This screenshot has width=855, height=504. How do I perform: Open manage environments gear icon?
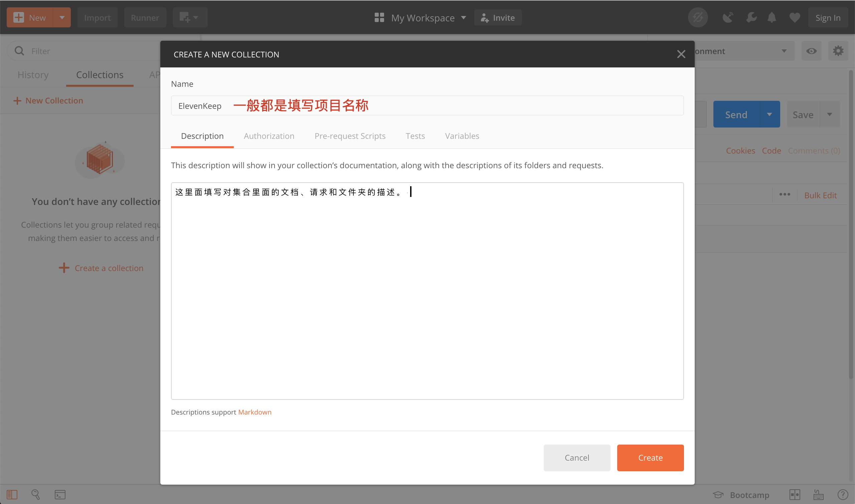point(838,51)
